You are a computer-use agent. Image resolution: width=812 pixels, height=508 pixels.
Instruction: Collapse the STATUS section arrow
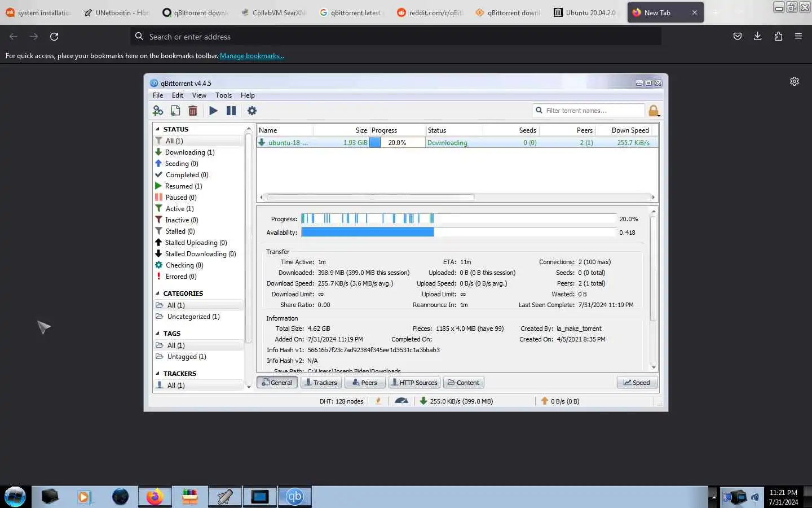[x=157, y=129]
